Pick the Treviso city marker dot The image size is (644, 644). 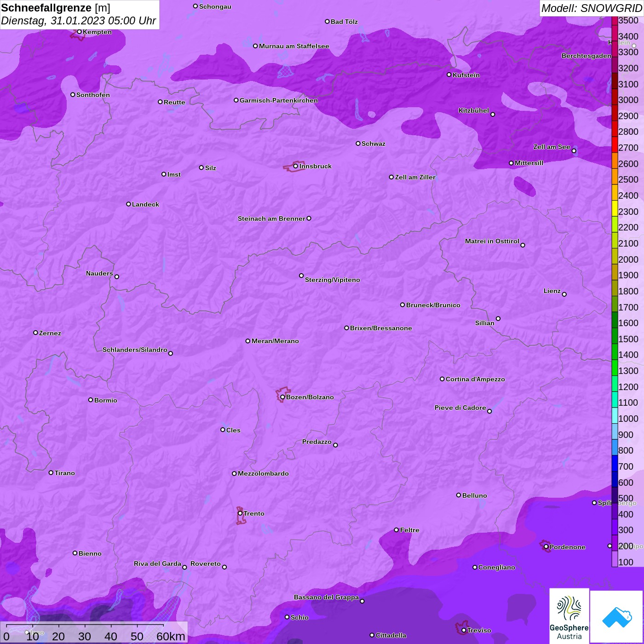pyautogui.click(x=464, y=631)
